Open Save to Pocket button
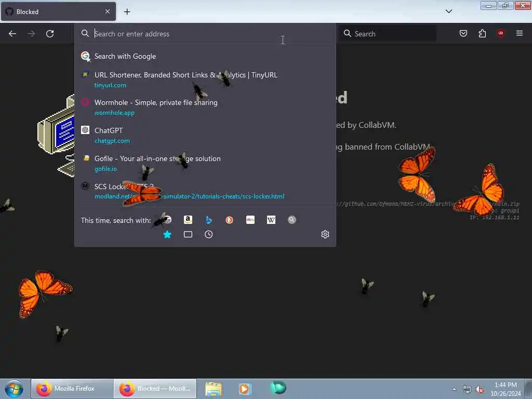This screenshot has width=532, height=399. click(463, 33)
